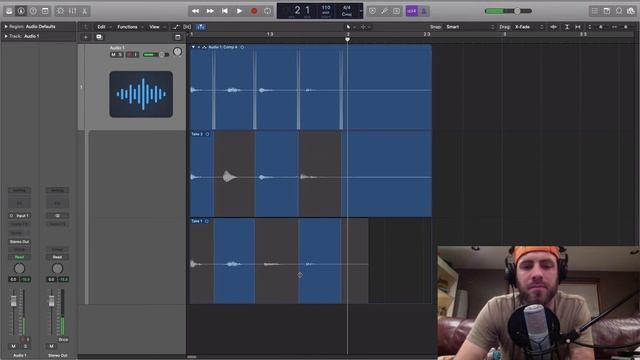Click the waveform zoom button
The height and width of the screenshot is (360, 640).
(x=553, y=27)
